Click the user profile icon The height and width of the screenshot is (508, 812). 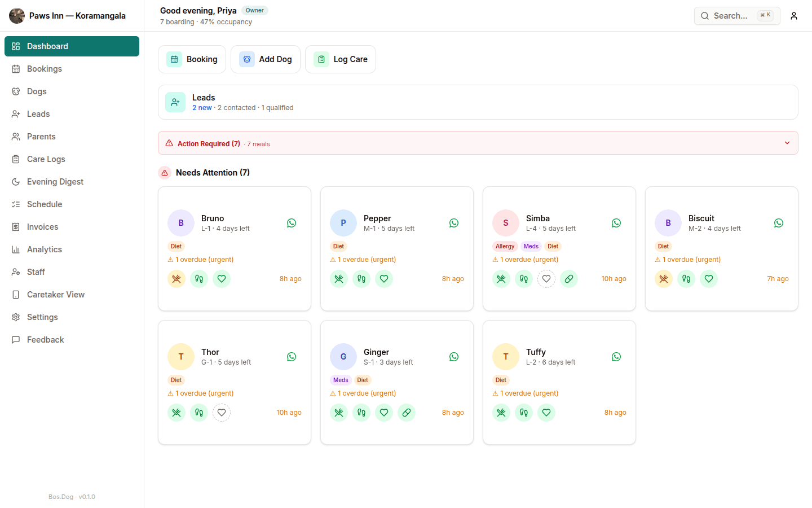[794, 16]
